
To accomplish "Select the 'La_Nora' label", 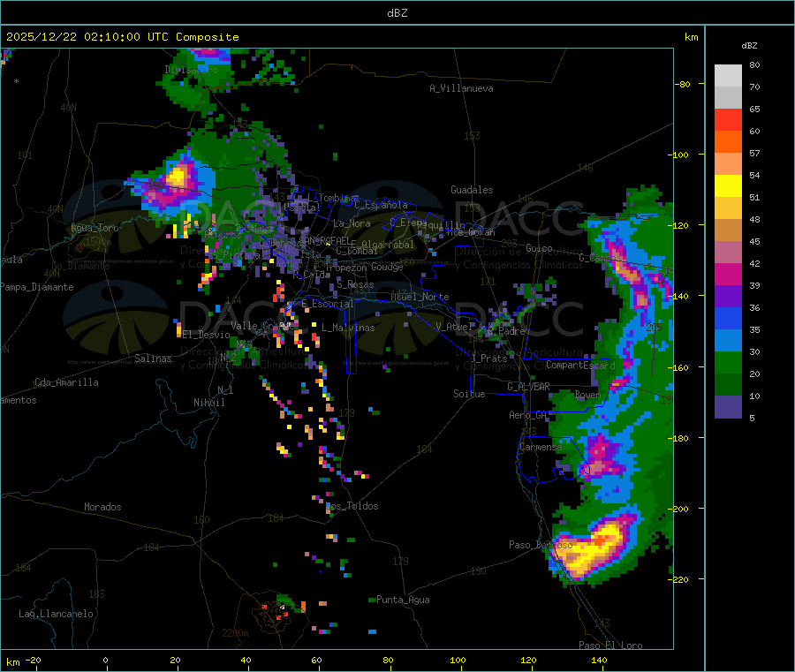I will [352, 223].
